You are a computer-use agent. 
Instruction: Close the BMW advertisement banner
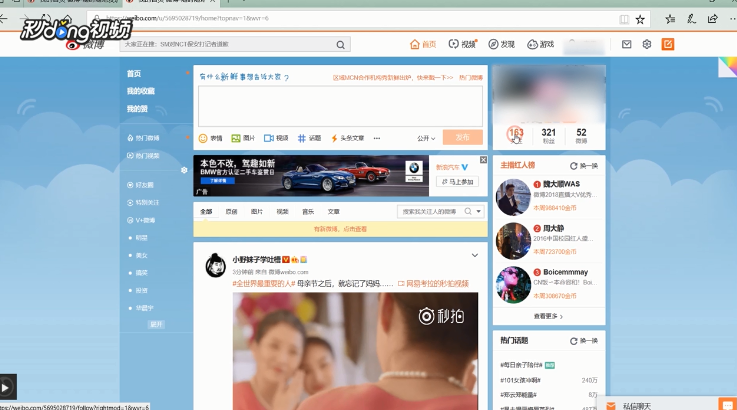coord(483,160)
